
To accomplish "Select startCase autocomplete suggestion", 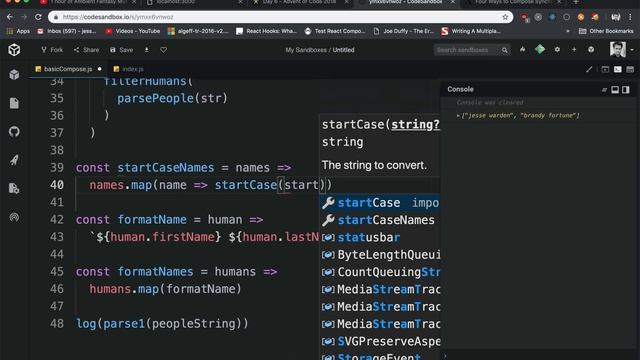I will [380, 203].
